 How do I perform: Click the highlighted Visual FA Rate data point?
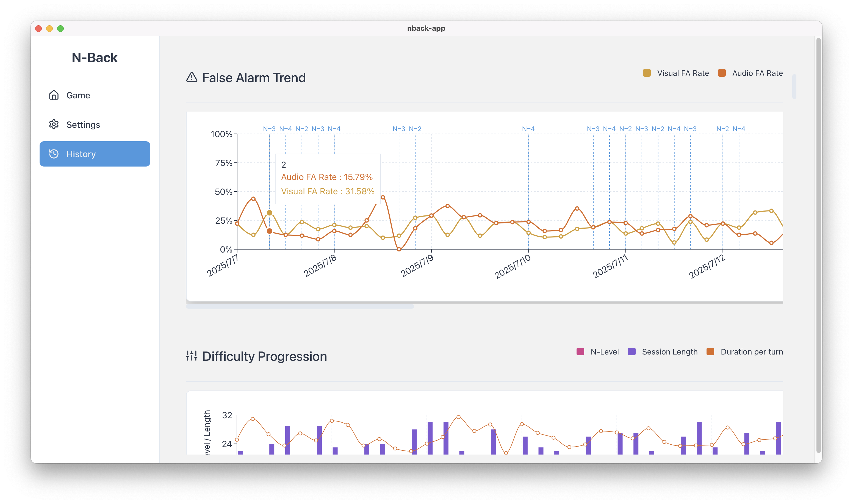269,213
